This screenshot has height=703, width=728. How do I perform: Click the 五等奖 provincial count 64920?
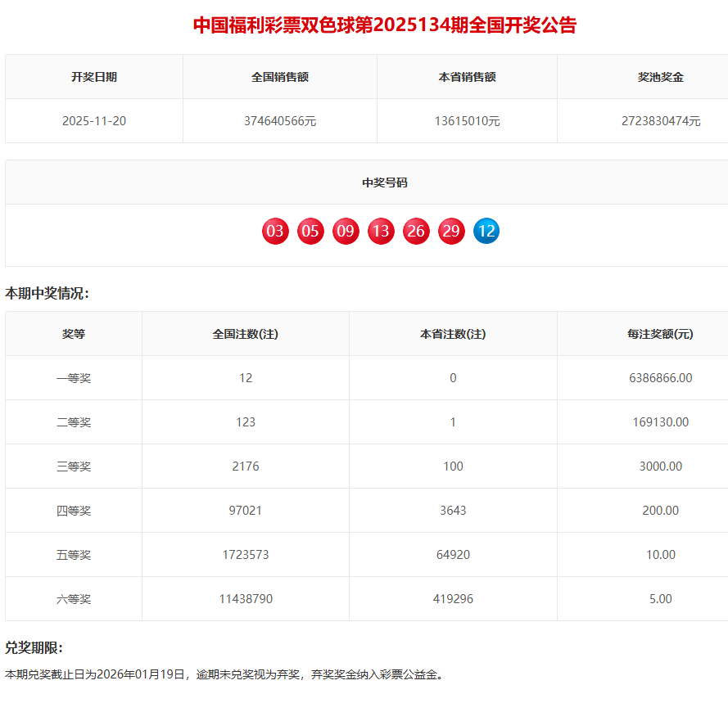point(453,555)
